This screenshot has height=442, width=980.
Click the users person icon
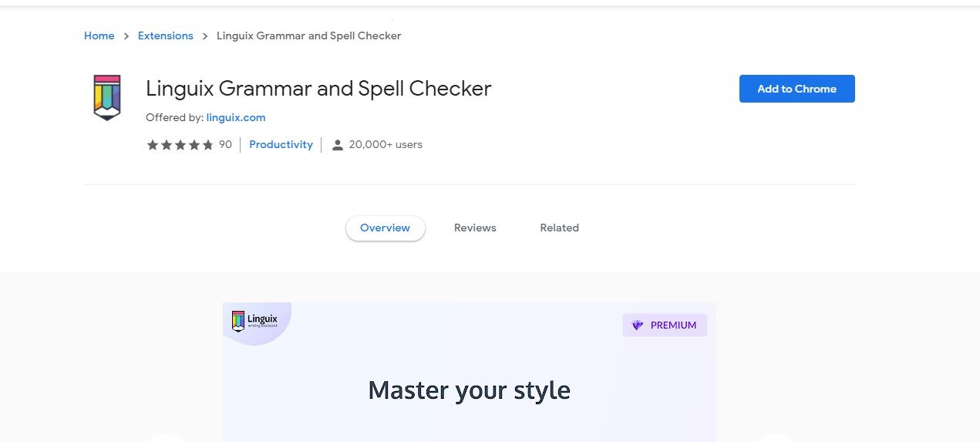point(337,145)
